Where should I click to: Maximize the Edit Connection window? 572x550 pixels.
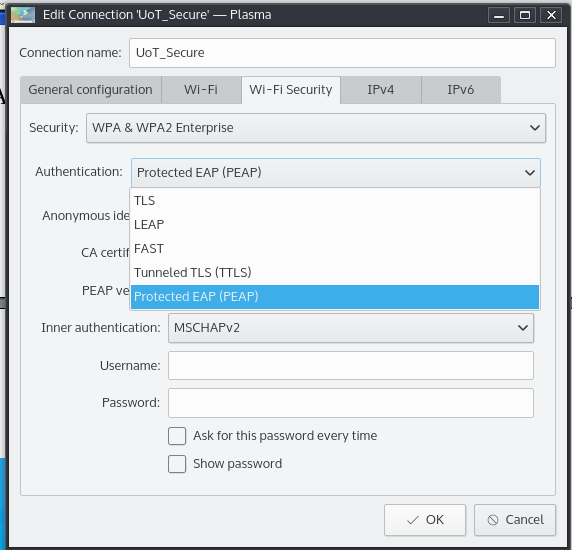click(525, 15)
